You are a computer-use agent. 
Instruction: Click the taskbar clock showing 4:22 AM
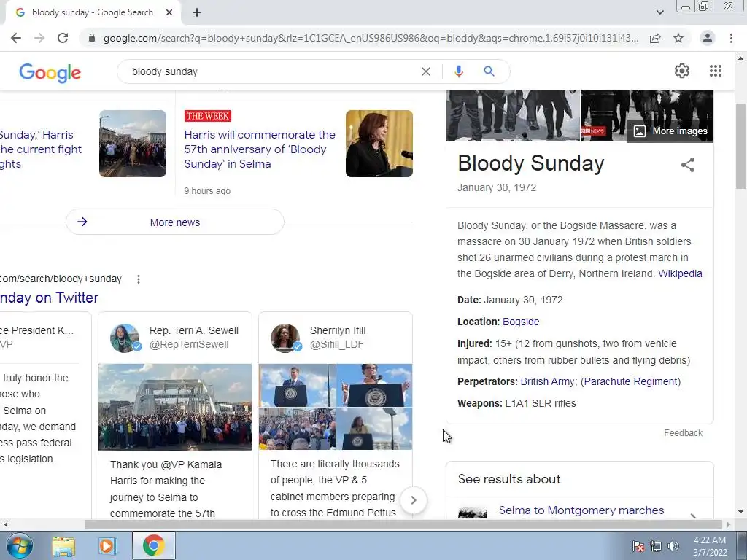pos(709,546)
